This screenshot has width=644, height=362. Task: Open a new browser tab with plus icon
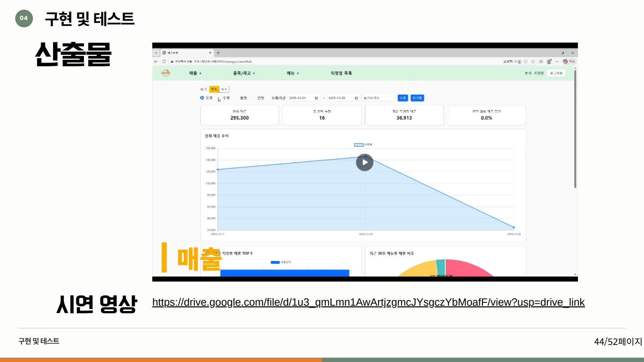pyautogui.click(x=218, y=53)
